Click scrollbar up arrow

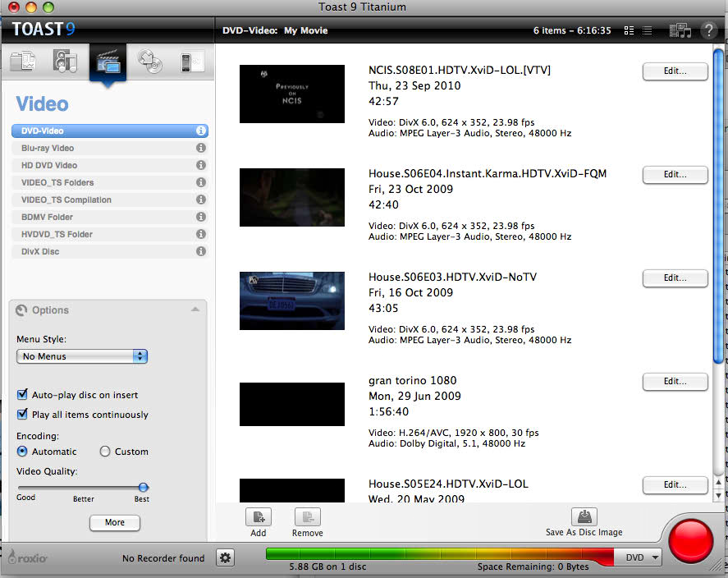pos(718,483)
